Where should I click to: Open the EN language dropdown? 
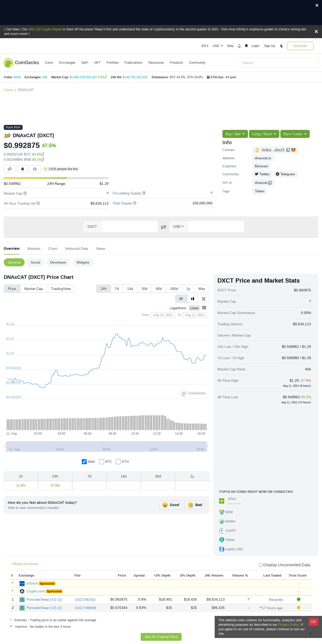[x=205, y=46]
